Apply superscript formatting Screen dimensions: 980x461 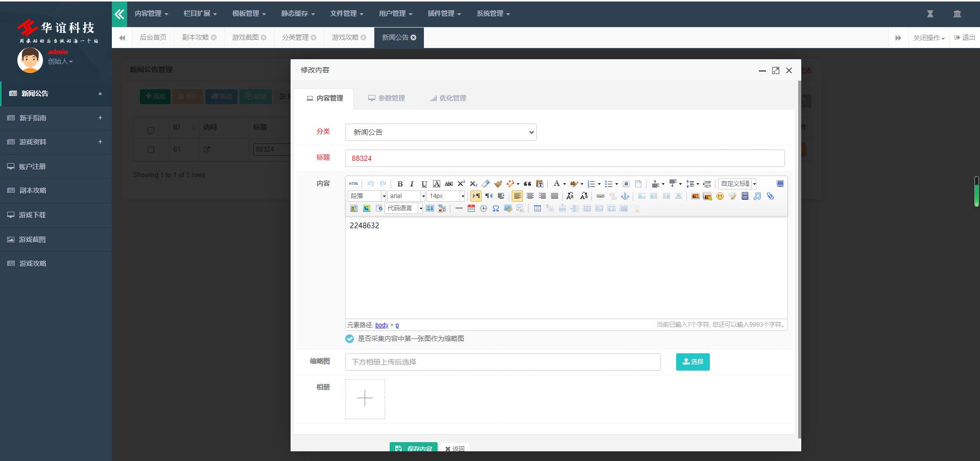(461, 184)
